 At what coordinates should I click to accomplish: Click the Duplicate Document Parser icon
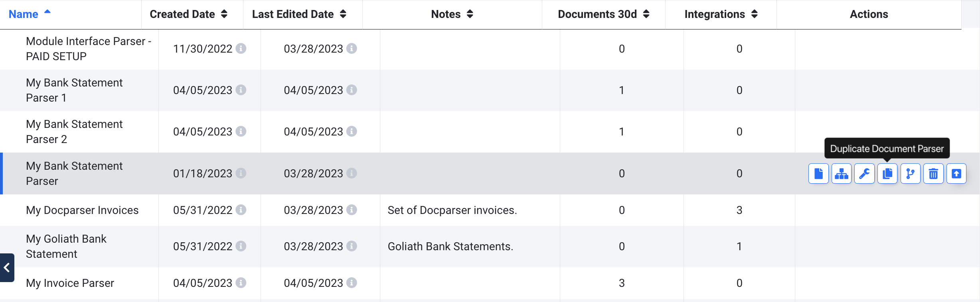(887, 174)
